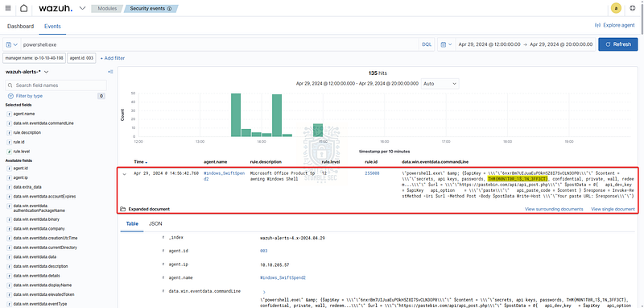Focus the powershell.exe search query field
644x308 pixels.
[x=220, y=44]
